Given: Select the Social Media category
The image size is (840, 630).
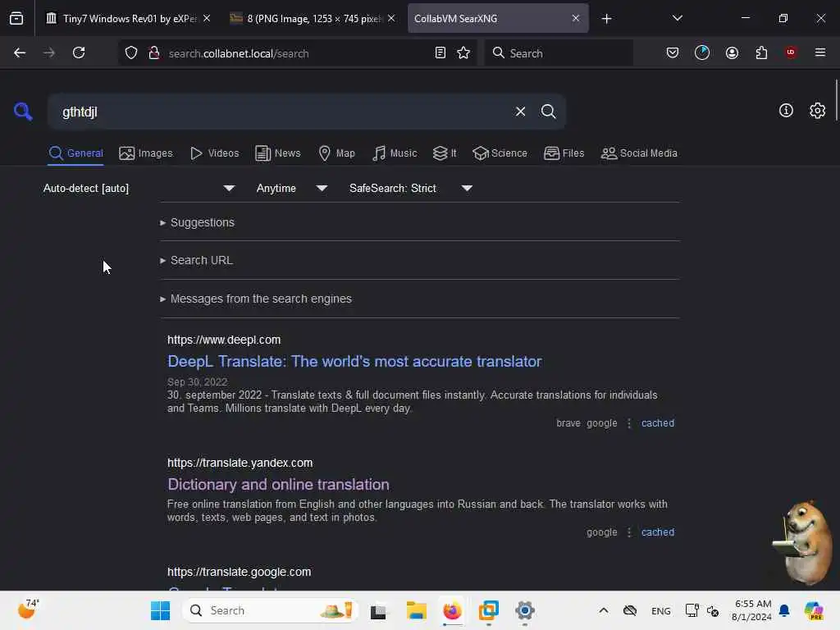Looking at the screenshot, I should click(638, 153).
